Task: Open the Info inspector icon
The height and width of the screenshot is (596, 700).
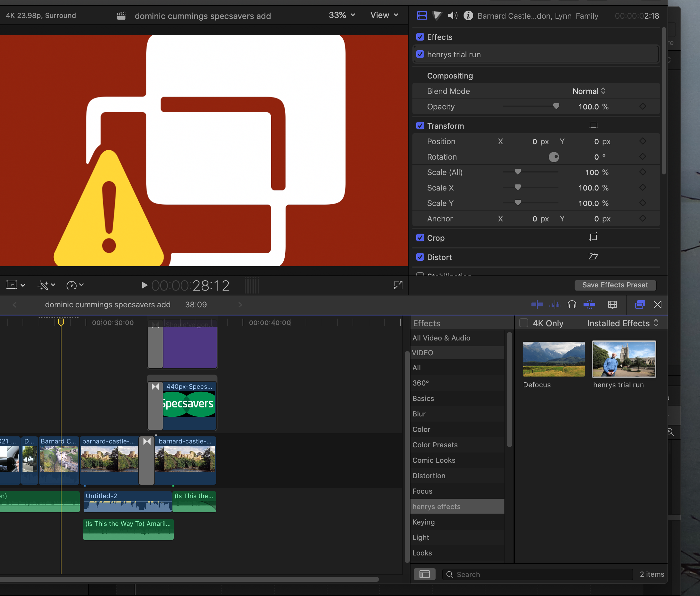Action: coord(468,15)
